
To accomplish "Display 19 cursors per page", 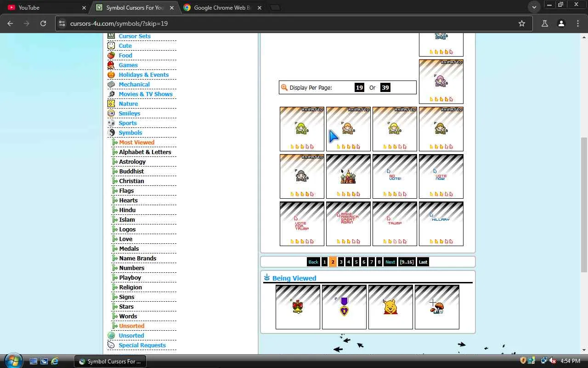I will 359,87.
